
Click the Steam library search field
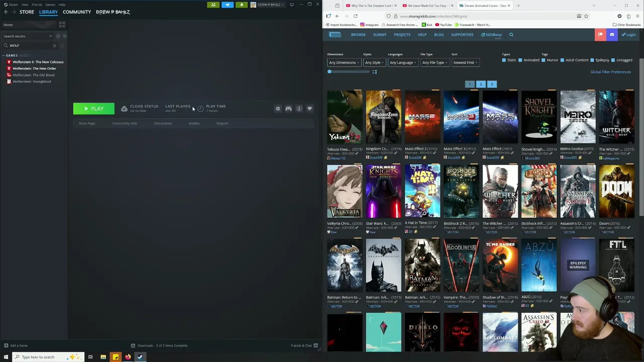click(x=29, y=46)
